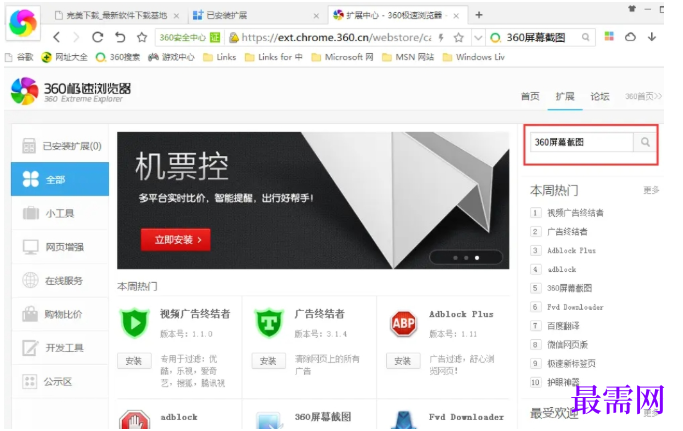Click the 360极速浏览器 page logo
Screen dimensions: 683x431
71,91
